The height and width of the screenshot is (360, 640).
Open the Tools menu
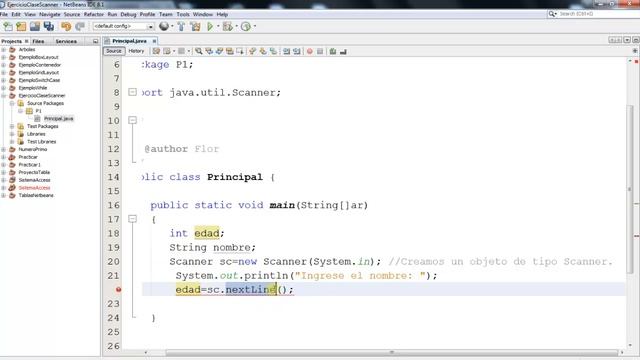point(183,14)
